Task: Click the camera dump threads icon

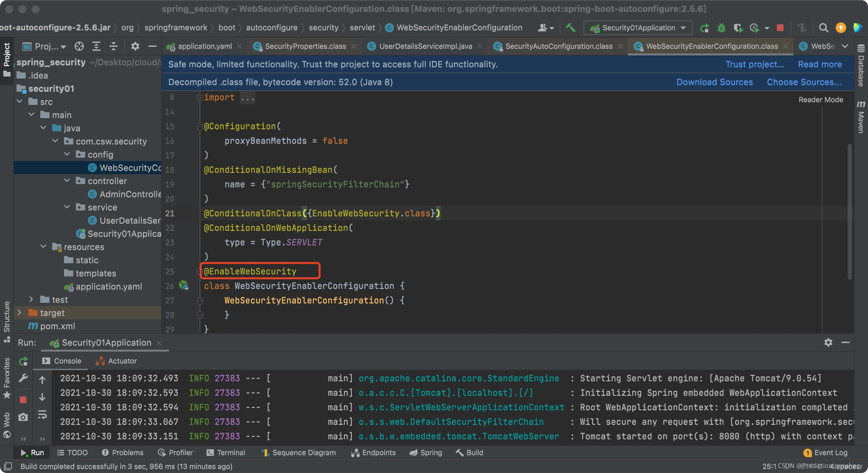Action: coord(23,417)
